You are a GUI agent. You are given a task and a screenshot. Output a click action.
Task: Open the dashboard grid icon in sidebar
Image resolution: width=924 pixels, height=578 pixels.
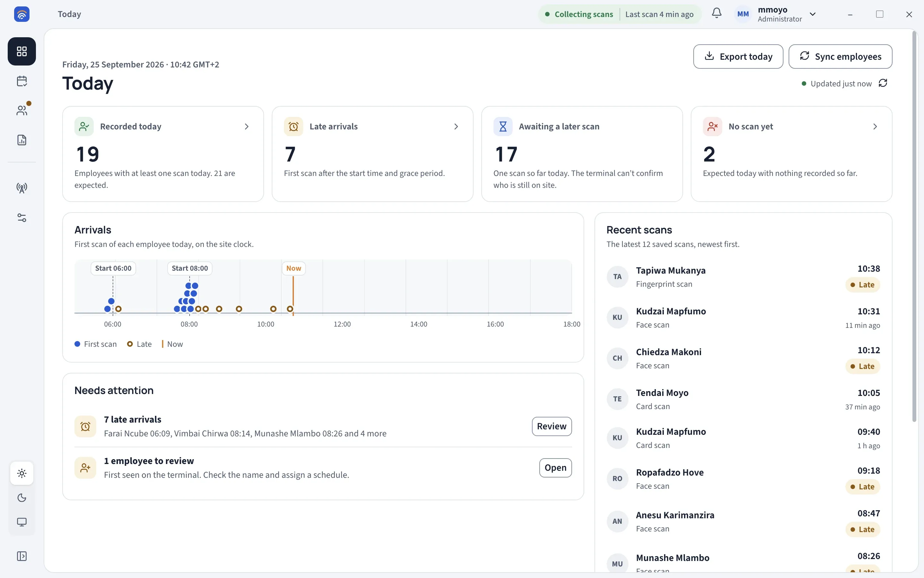tap(22, 51)
